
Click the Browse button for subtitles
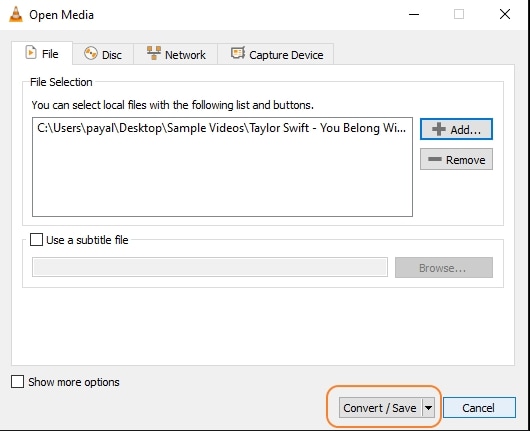tap(443, 268)
